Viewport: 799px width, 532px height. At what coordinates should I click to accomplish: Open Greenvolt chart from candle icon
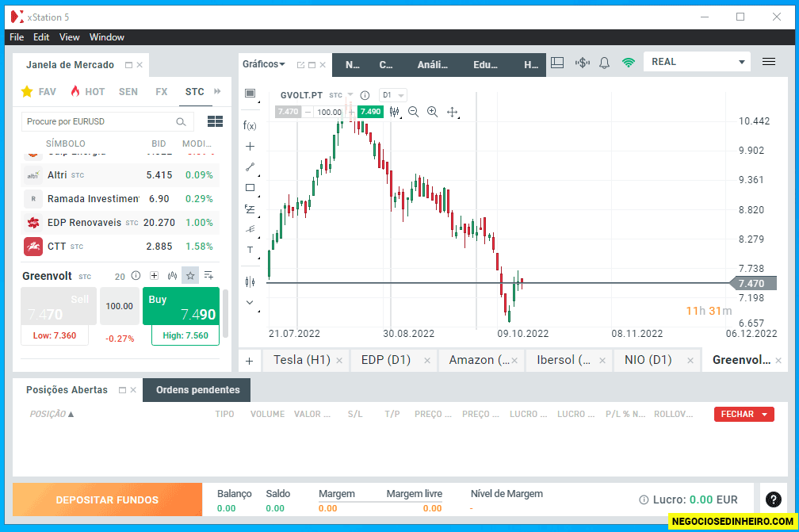pyautogui.click(x=172, y=276)
